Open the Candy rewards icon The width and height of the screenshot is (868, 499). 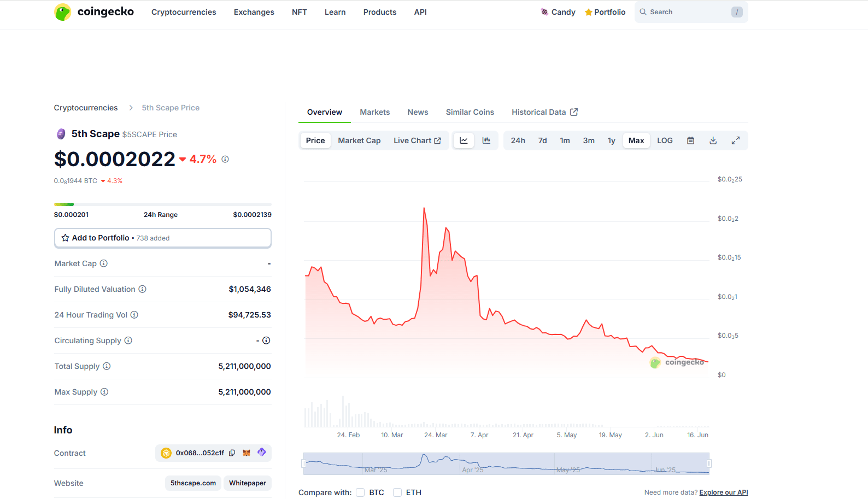(544, 12)
